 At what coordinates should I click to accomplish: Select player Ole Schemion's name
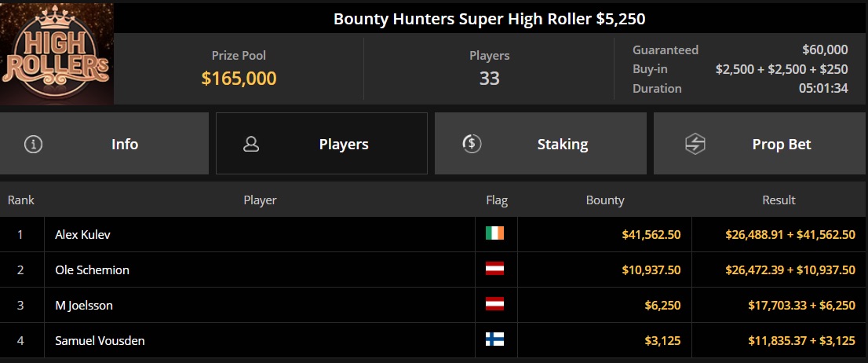click(x=92, y=269)
